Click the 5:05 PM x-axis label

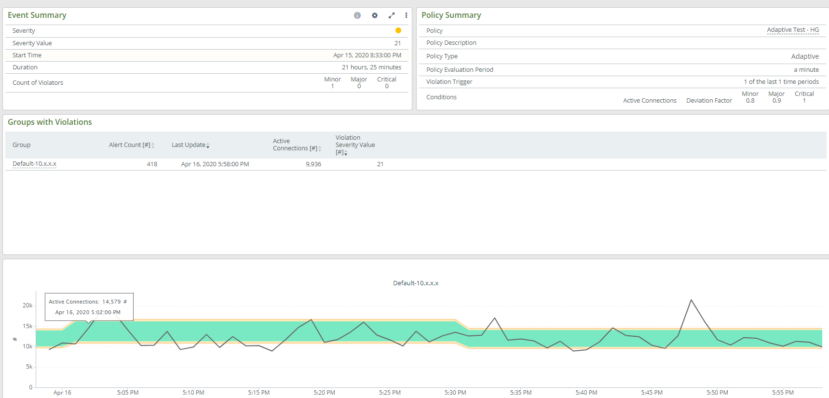(x=128, y=393)
